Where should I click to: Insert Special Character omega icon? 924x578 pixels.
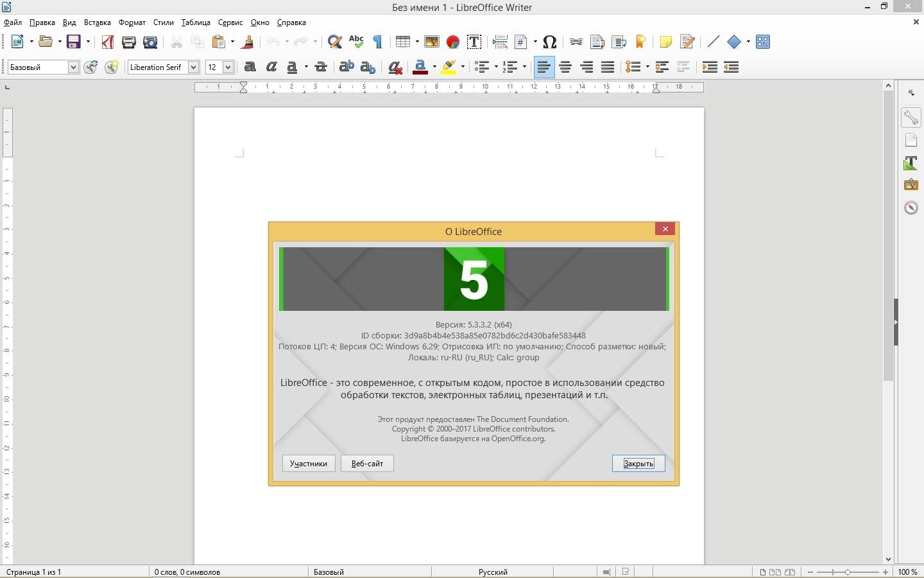pos(549,42)
